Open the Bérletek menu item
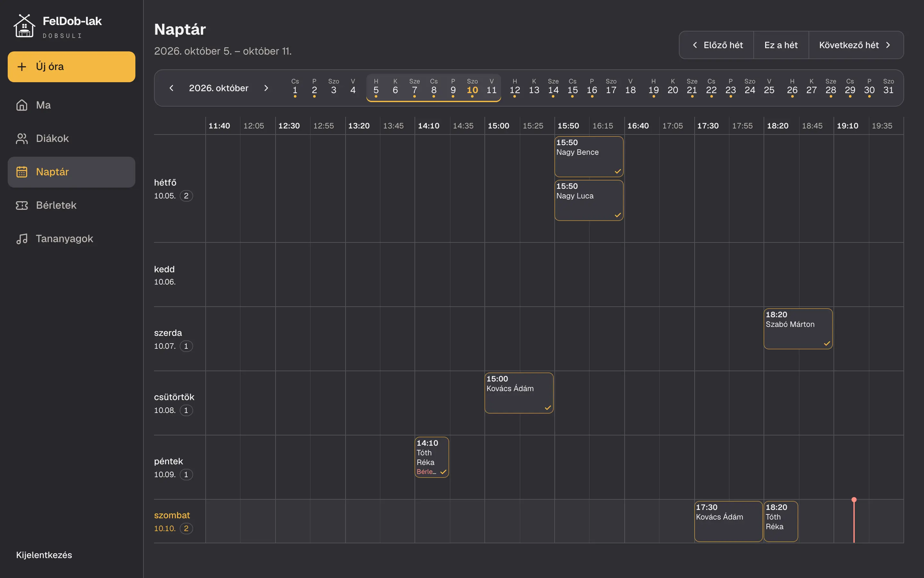This screenshot has width=924, height=578. click(72, 205)
